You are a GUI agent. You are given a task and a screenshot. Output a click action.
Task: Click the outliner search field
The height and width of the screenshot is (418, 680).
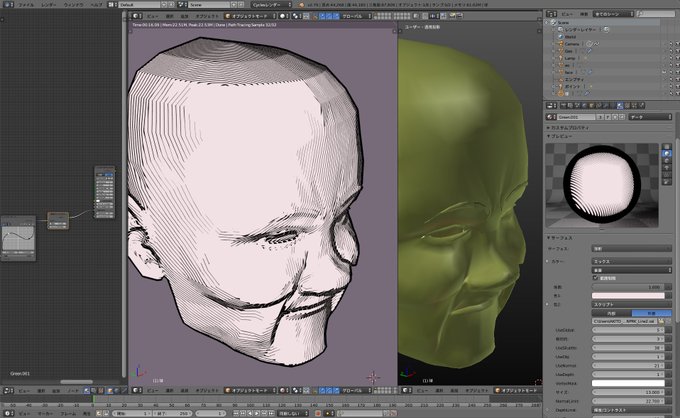click(656, 14)
